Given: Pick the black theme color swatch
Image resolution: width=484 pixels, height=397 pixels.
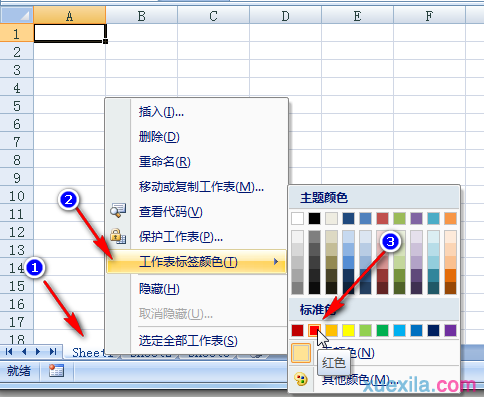Looking at the screenshot, I should coord(314,219).
